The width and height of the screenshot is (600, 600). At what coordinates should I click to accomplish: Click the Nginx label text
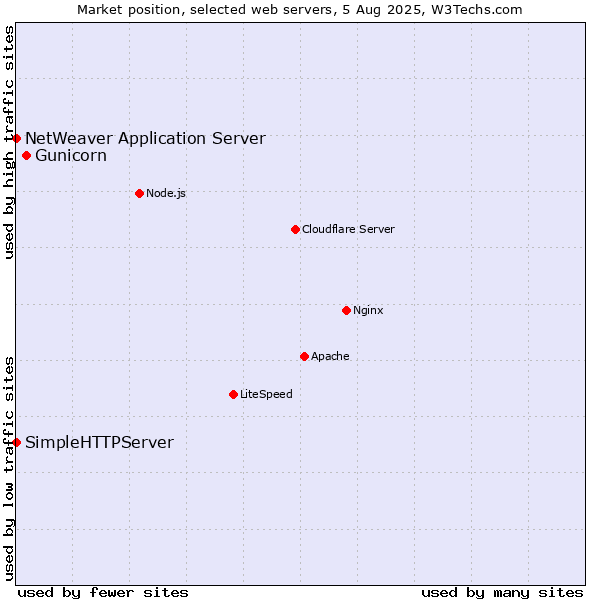pyautogui.click(x=368, y=311)
